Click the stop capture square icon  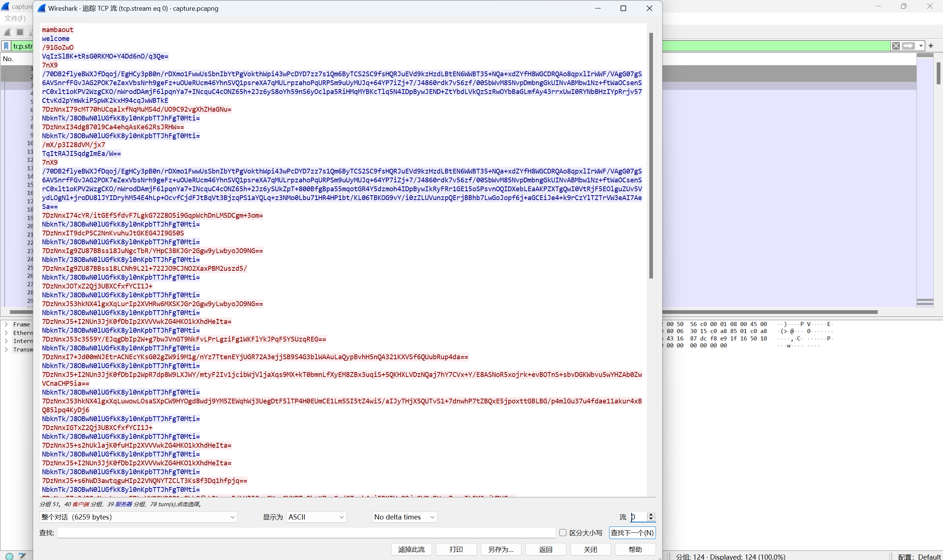[x=20, y=32]
